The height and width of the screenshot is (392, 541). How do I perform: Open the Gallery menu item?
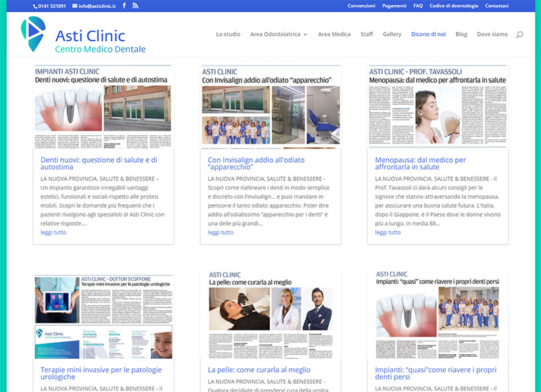pos(392,34)
